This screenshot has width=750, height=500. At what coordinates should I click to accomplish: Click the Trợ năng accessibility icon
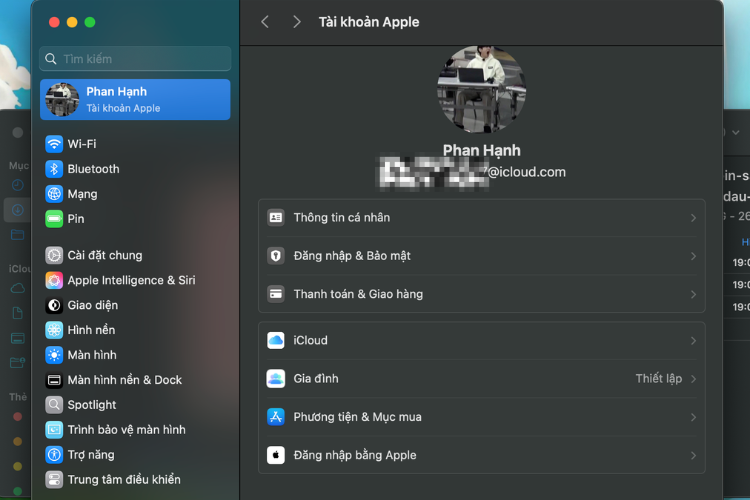click(x=54, y=455)
